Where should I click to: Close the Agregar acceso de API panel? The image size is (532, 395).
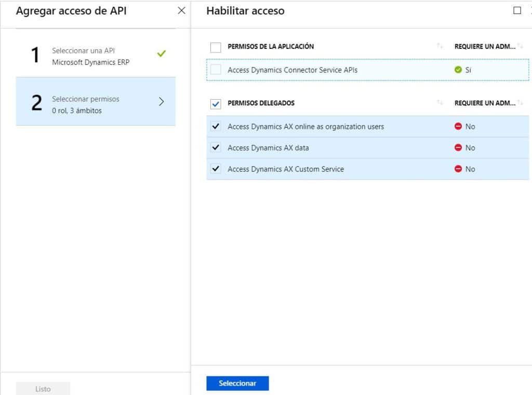181,10
